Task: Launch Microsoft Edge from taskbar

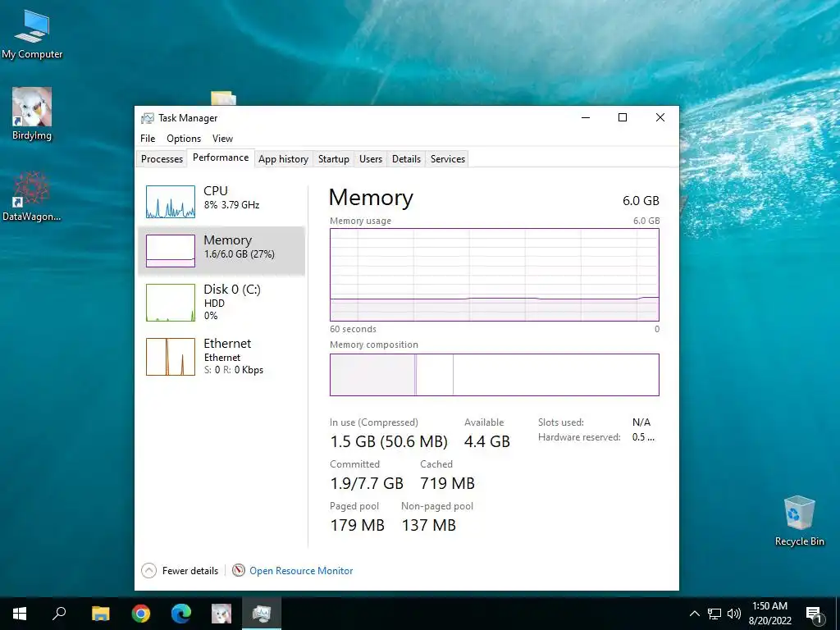Action: (x=181, y=614)
